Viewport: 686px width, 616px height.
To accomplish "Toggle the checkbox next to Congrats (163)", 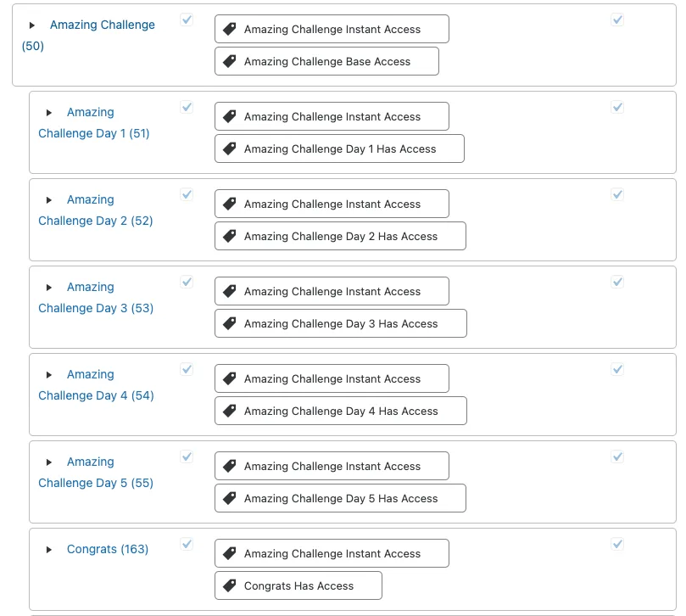I will [187, 544].
